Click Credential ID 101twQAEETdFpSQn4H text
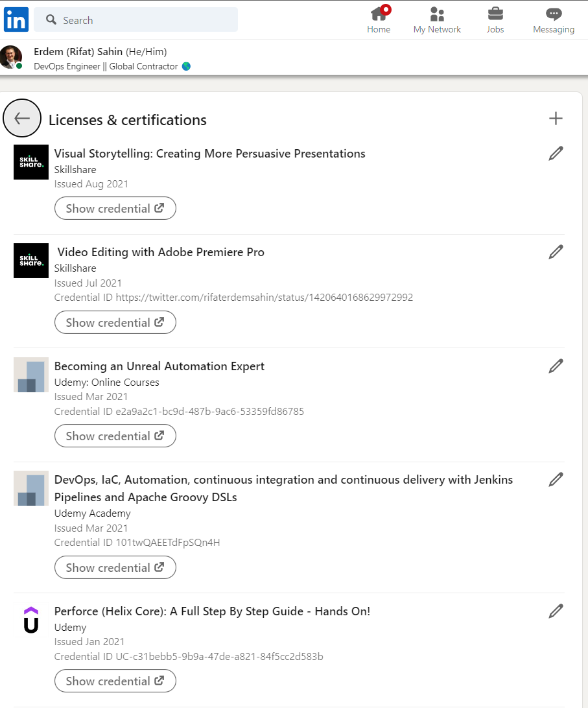Screen dimensions: 588x708 point(137,542)
